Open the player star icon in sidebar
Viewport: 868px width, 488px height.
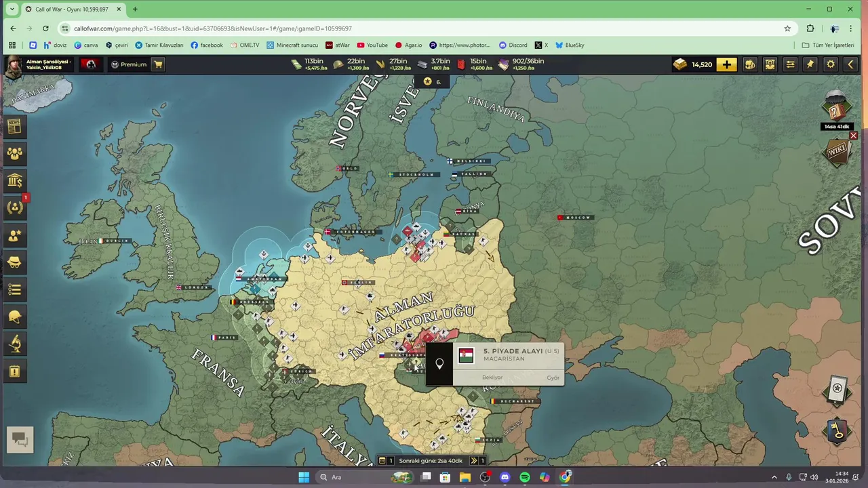tap(15, 235)
